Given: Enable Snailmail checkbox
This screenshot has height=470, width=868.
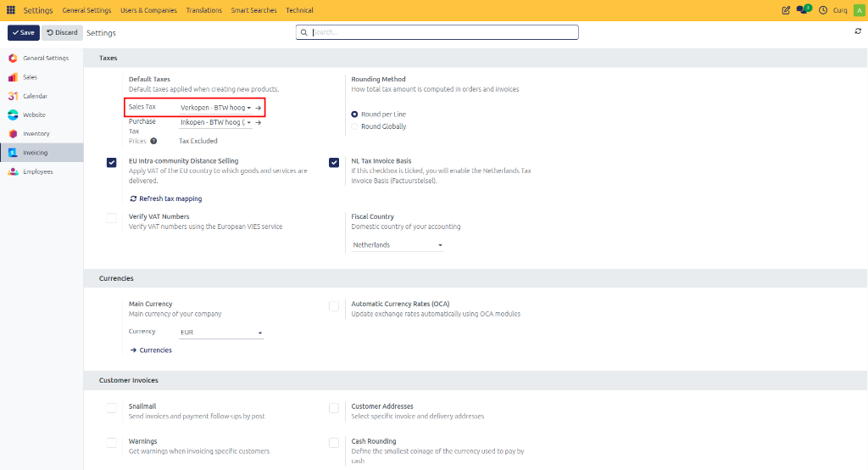Looking at the screenshot, I should (112, 408).
